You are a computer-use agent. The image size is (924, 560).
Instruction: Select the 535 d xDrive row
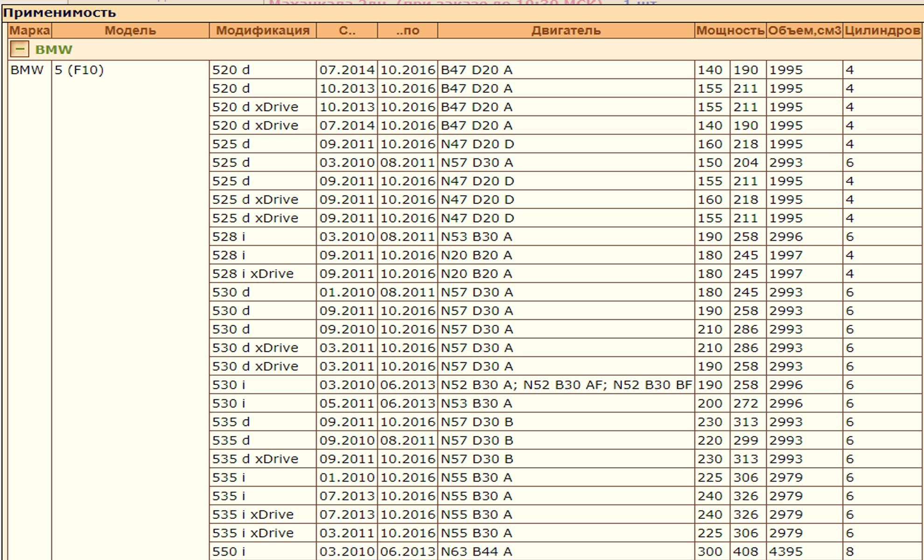pyautogui.click(x=255, y=459)
